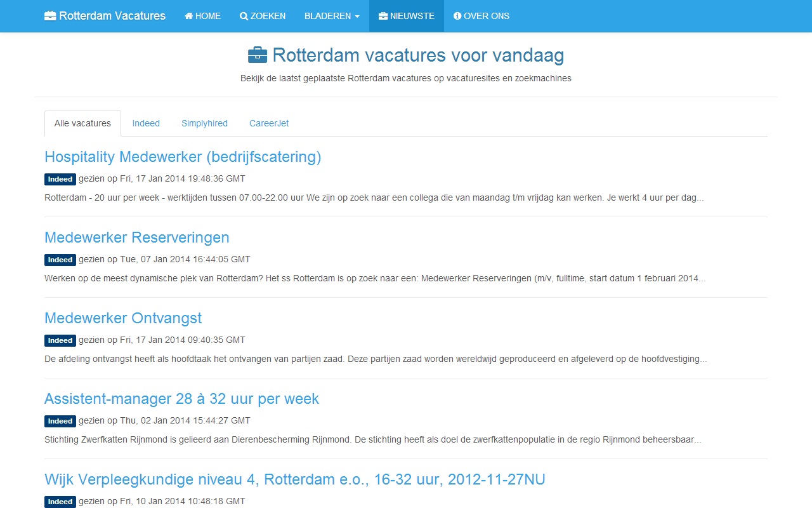
Task: Click the Rotterdam vacatures voor vandaag heading
Action: [x=406, y=55]
